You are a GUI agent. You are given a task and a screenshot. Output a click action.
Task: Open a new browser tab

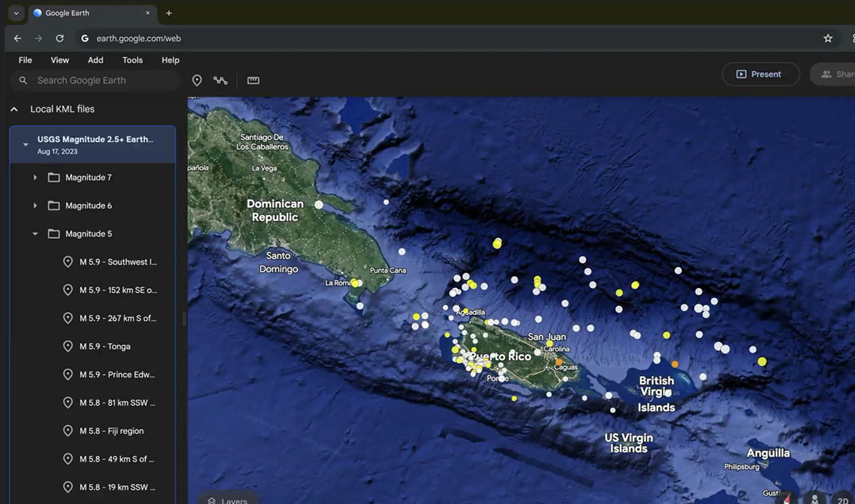click(169, 13)
